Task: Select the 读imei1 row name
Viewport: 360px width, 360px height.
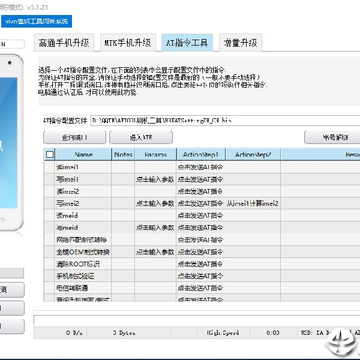Action: (x=68, y=167)
